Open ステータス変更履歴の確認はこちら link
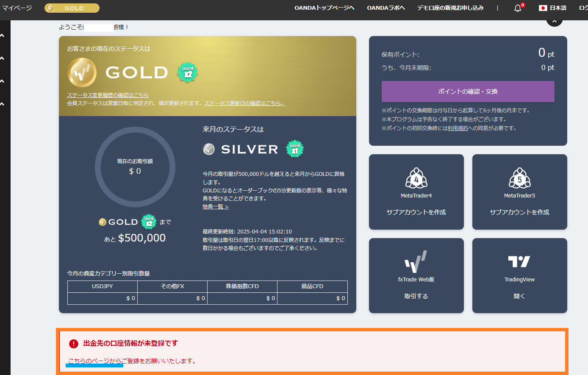 (x=108, y=95)
